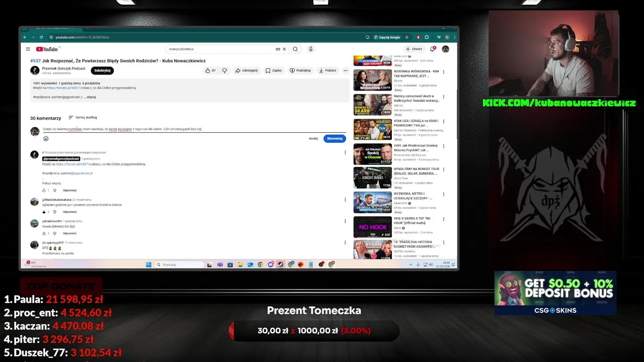Dislike the @brainrooottt1 comment
The width and height of the screenshot is (644, 362).
point(54,234)
